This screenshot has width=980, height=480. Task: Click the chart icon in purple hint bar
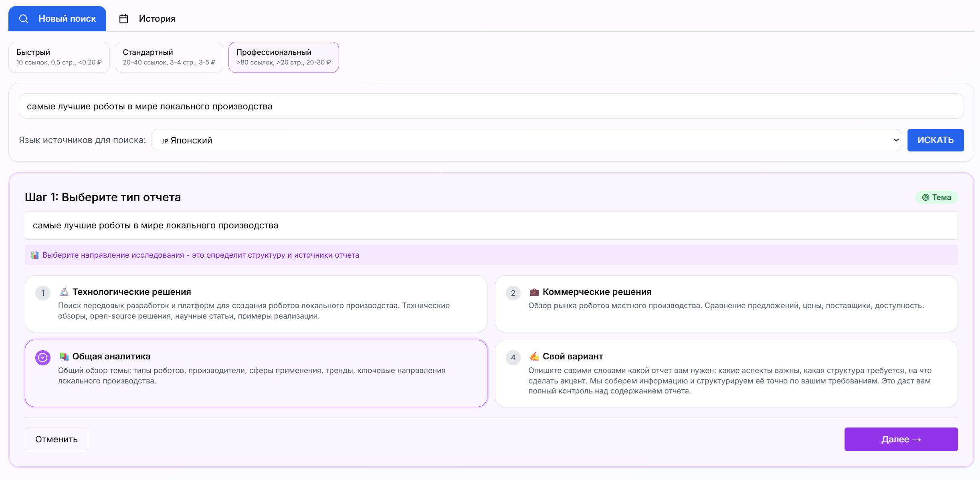point(35,255)
